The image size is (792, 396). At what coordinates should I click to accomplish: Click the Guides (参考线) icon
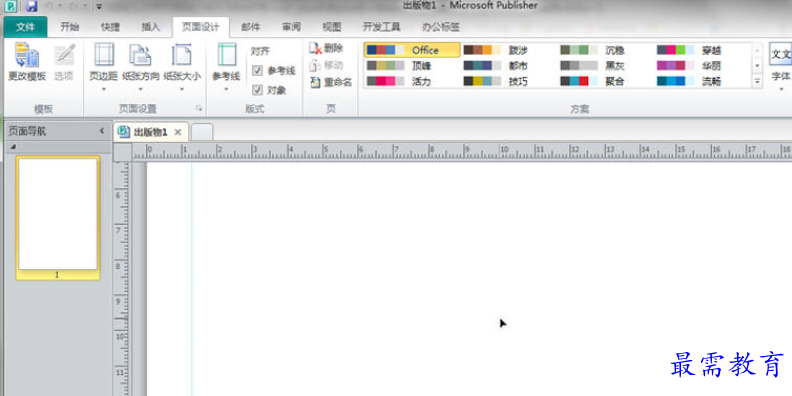(226, 55)
